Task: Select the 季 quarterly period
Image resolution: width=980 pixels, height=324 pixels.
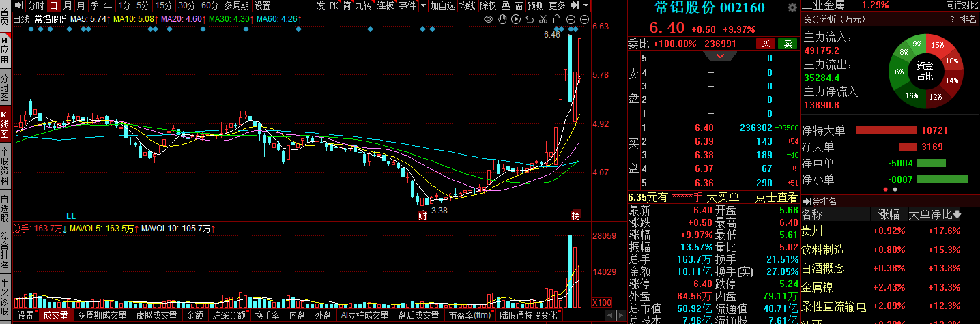Action: tap(95, 5)
